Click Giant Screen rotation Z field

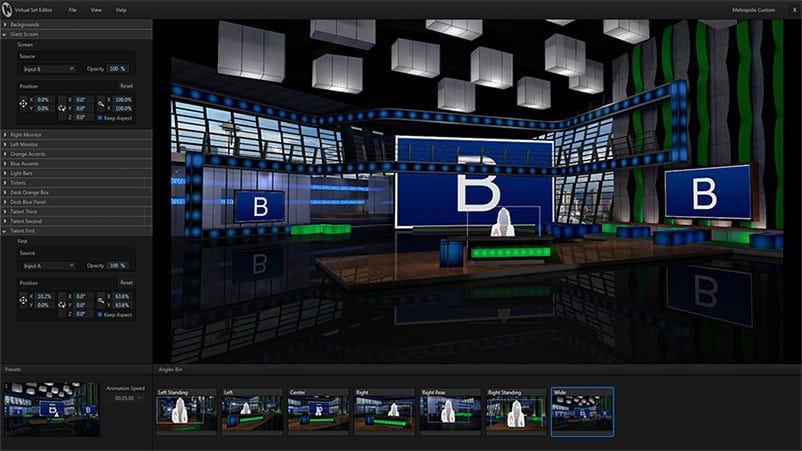tap(82, 117)
